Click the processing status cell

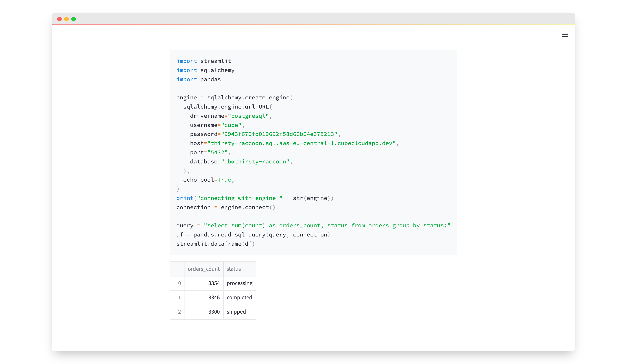[x=239, y=283]
